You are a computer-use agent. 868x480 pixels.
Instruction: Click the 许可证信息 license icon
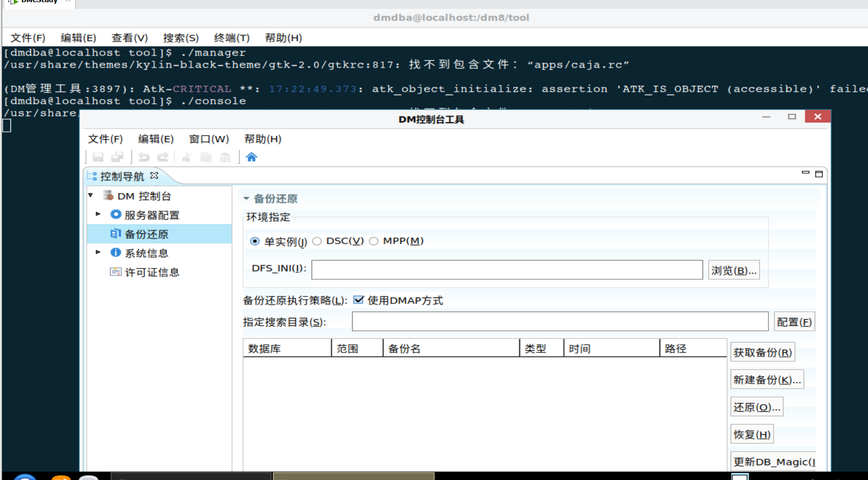115,272
